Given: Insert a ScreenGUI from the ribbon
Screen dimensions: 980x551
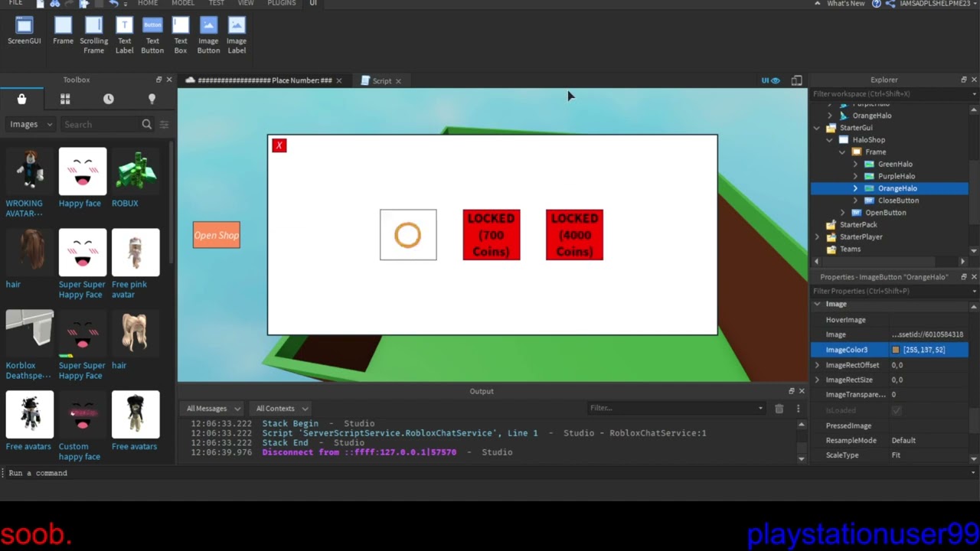Looking at the screenshot, I should coord(24,31).
